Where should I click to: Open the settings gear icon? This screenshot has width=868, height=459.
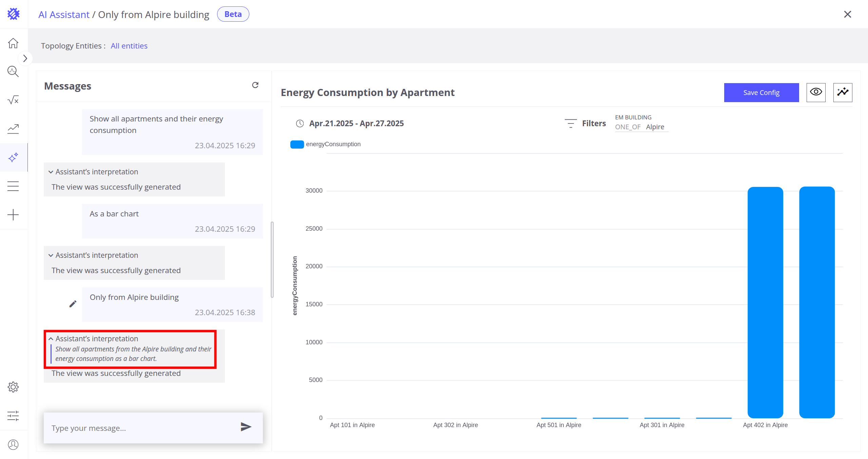(x=13, y=387)
